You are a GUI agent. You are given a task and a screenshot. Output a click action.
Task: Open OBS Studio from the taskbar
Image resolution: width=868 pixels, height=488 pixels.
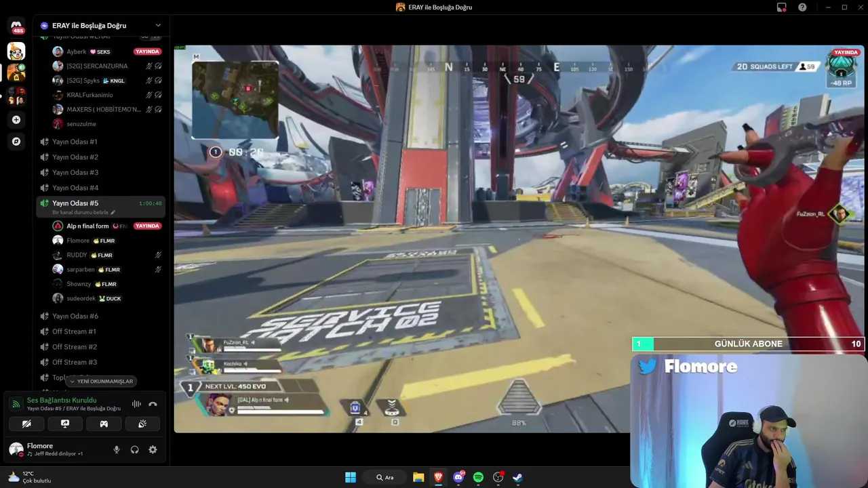click(498, 477)
